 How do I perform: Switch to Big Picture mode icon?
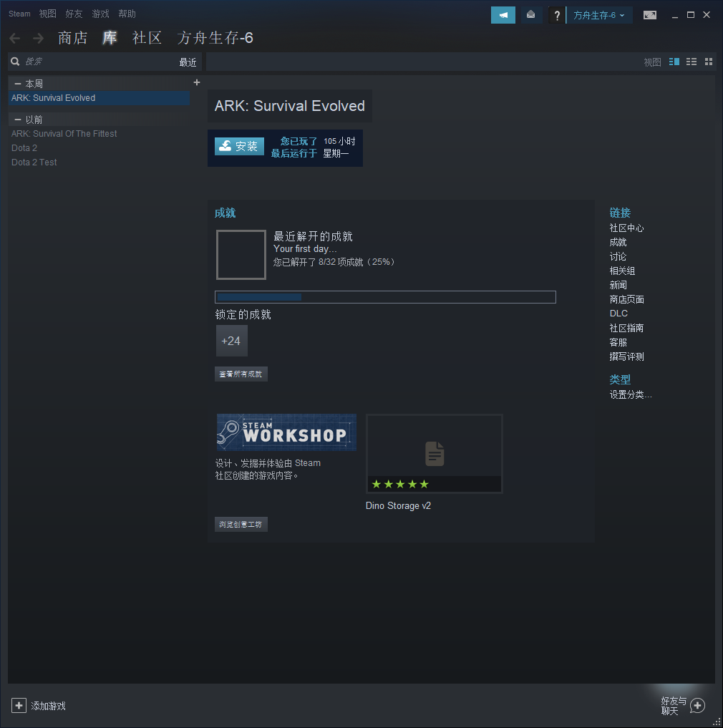(650, 15)
